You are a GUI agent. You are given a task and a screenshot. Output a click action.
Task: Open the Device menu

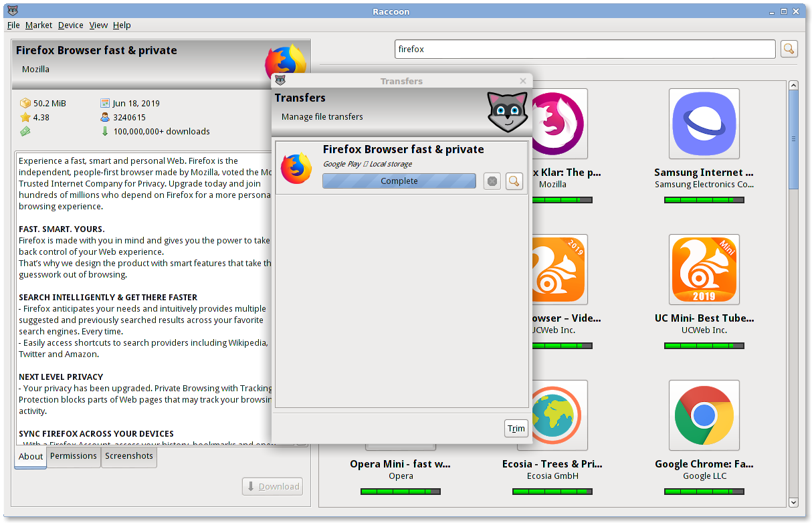[x=71, y=25]
